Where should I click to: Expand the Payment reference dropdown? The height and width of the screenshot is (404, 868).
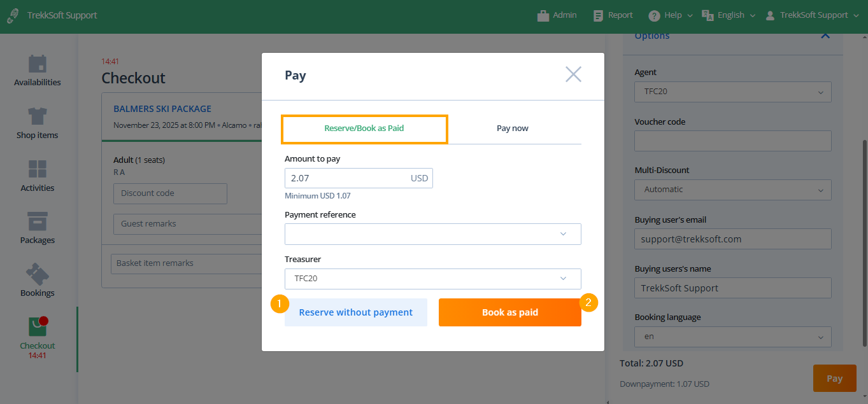pyautogui.click(x=433, y=234)
